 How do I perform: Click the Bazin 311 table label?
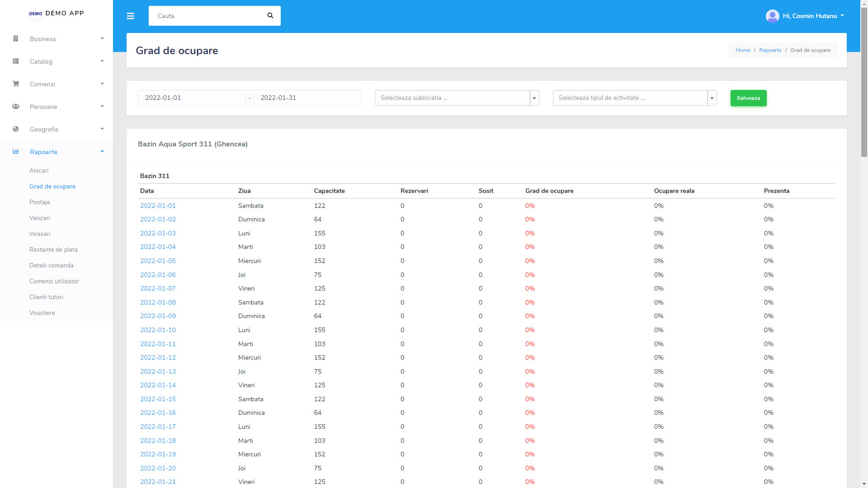(155, 176)
